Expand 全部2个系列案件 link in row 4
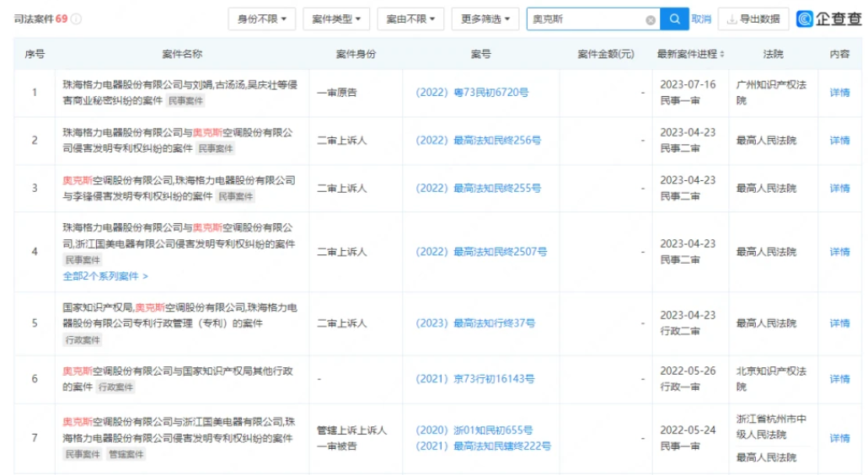The width and height of the screenshot is (868, 475). point(105,276)
